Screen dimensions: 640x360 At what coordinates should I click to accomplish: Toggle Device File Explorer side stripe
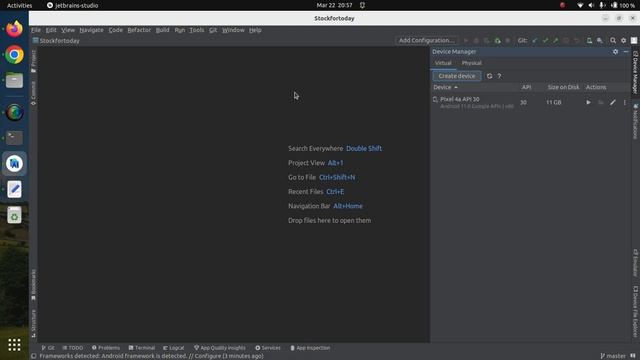pyautogui.click(x=636, y=311)
